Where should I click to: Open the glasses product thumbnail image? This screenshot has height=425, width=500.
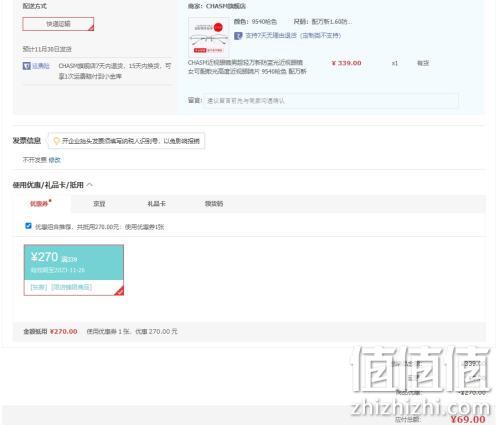click(x=209, y=37)
